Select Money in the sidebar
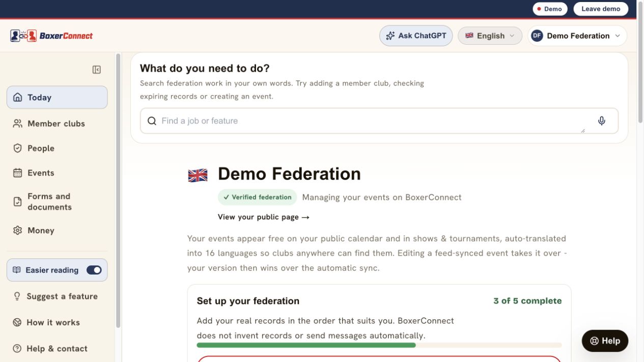This screenshot has height=362, width=644. 57,230
